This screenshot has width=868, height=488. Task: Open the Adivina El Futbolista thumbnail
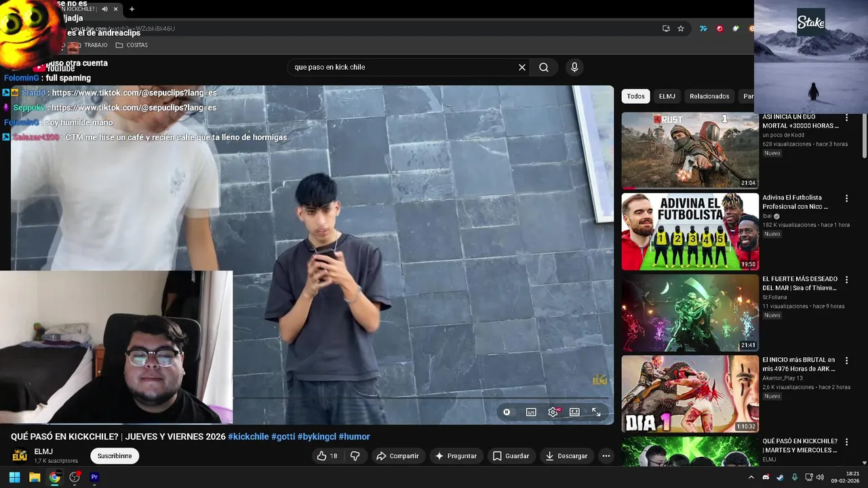[x=690, y=232]
